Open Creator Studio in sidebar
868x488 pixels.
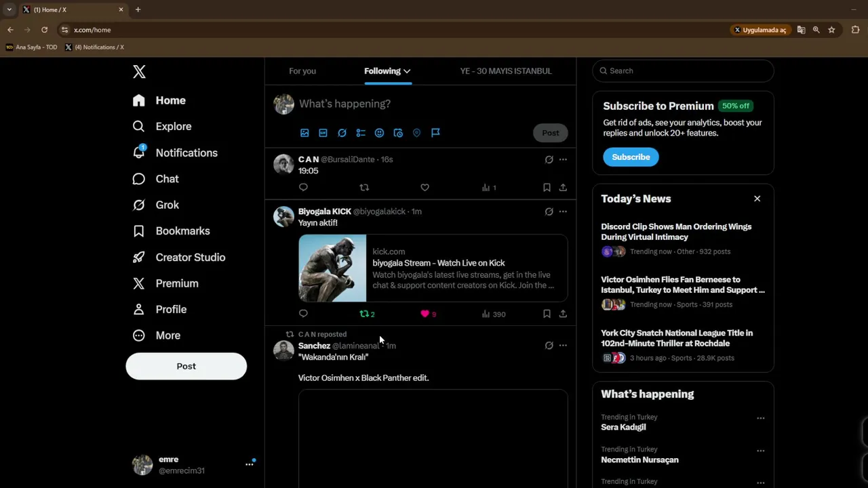coord(179,257)
